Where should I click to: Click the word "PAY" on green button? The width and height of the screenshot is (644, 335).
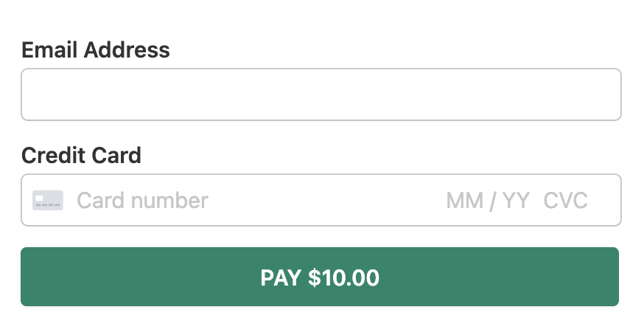(281, 277)
